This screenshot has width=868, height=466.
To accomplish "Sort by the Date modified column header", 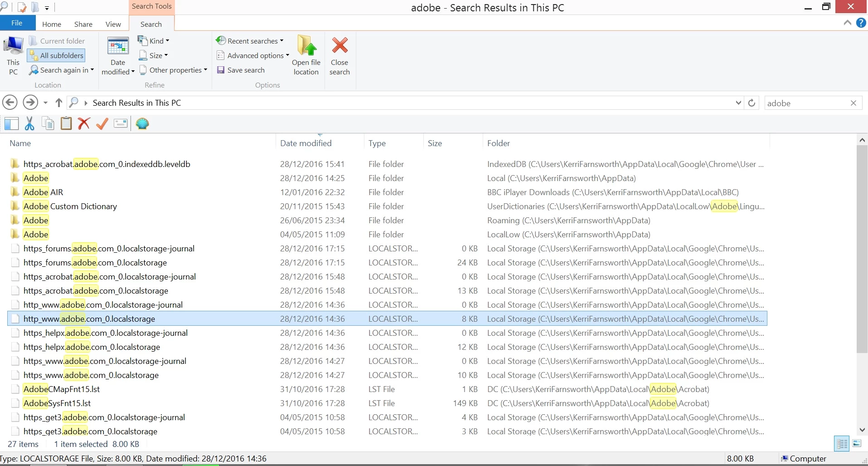I will (306, 143).
